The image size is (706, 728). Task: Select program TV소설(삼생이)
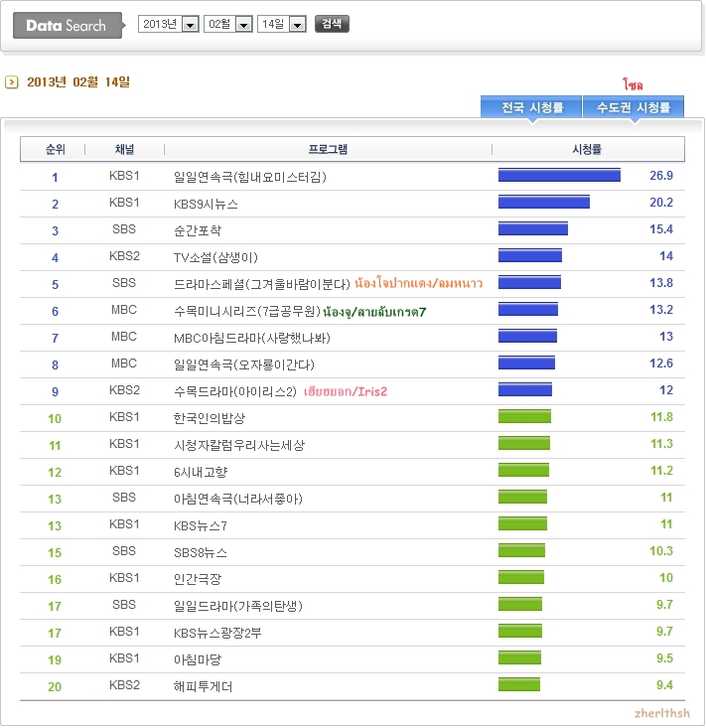[x=215, y=257]
